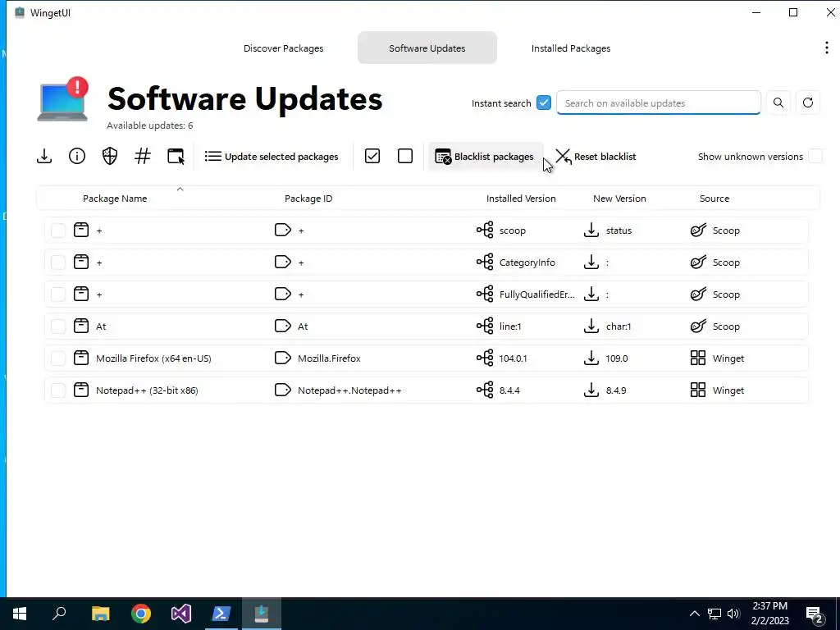Screen dimensions: 840x630
Task: Check the Mozilla Firefox package checkbox
Action: pos(58,358)
